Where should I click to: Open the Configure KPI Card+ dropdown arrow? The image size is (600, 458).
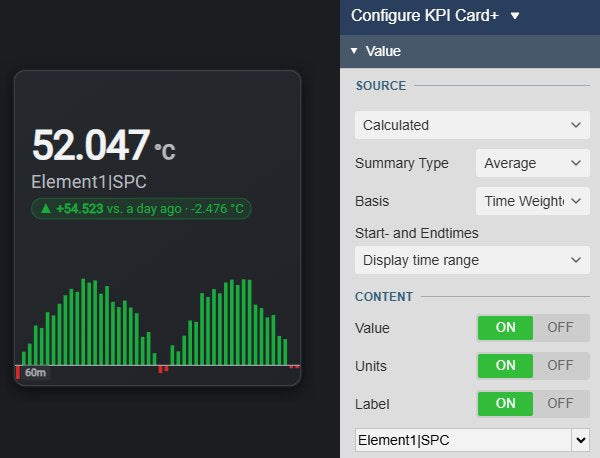point(515,16)
